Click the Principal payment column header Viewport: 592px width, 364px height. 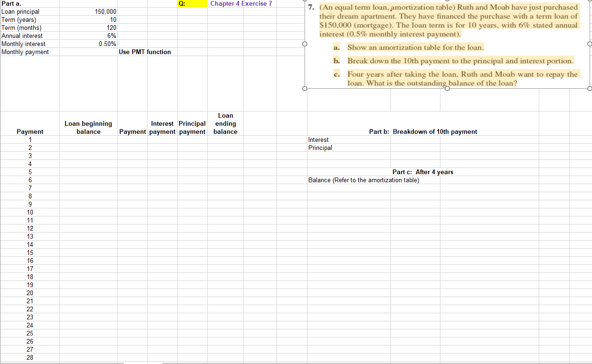192,124
